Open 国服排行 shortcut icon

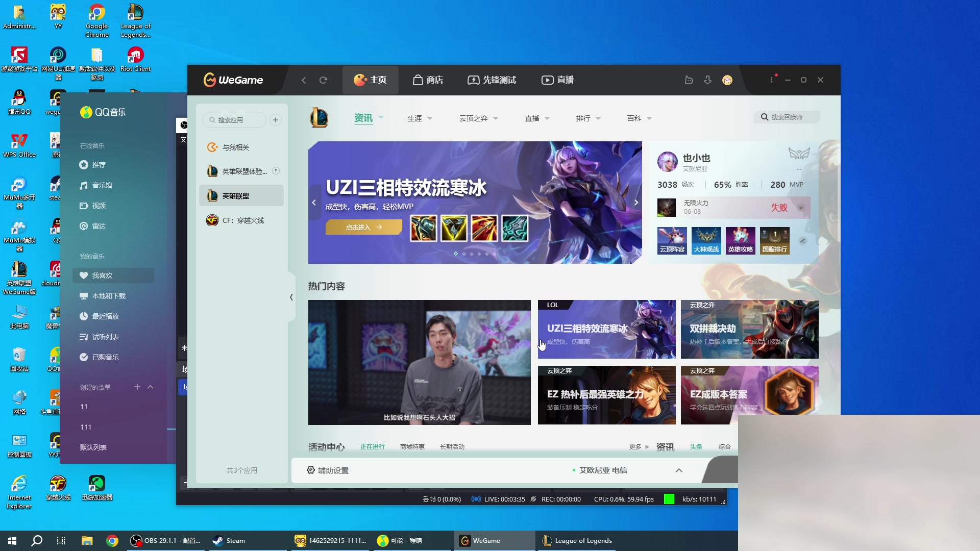point(774,241)
